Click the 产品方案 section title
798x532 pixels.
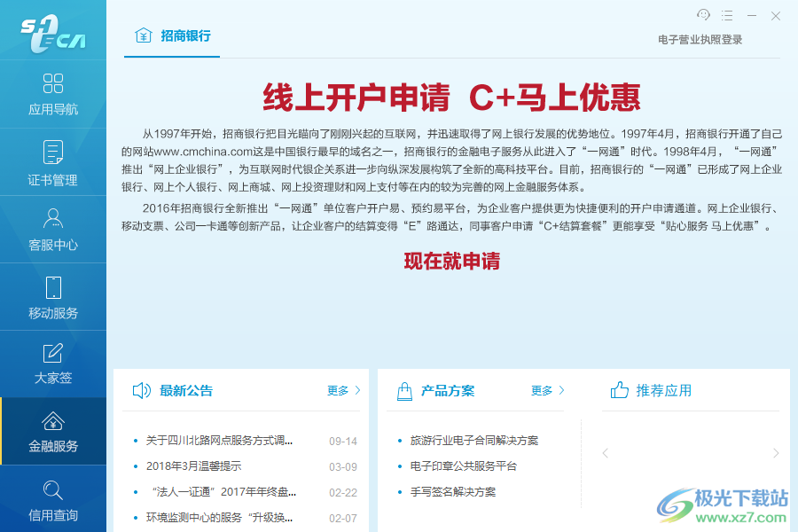(448, 390)
